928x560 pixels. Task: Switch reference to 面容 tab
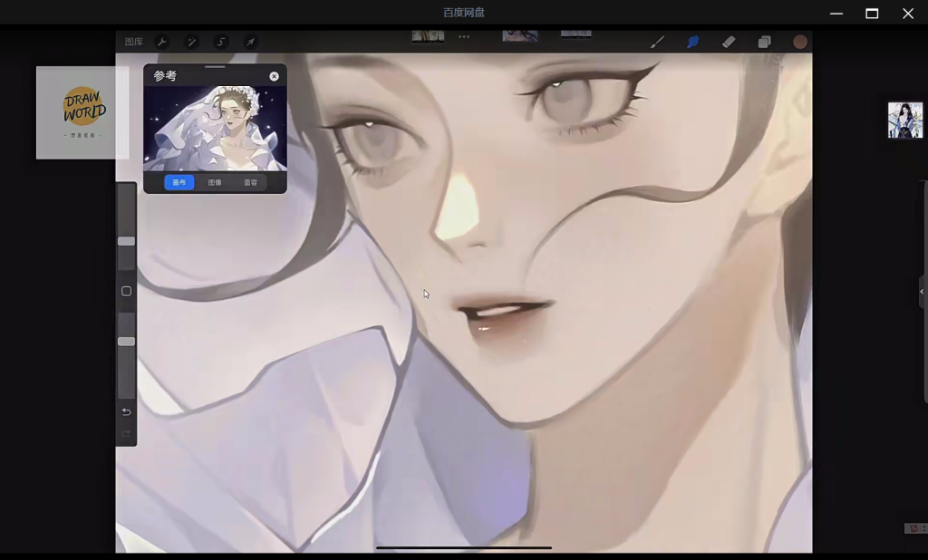[250, 182]
